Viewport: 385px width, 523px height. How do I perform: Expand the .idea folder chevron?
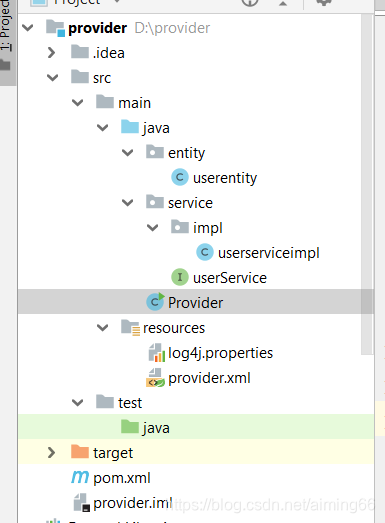pyautogui.click(x=51, y=53)
